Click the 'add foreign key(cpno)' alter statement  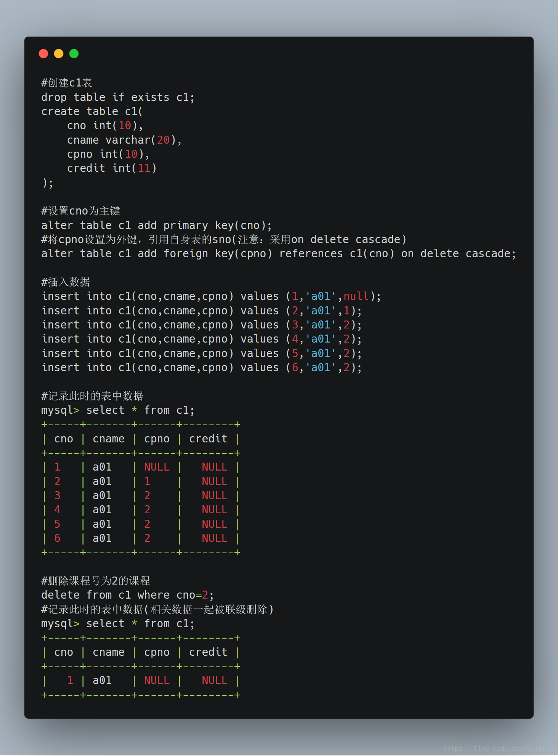point(278,253)
